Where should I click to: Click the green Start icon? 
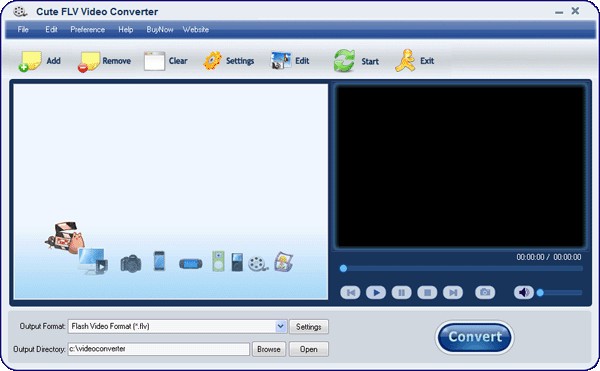[x=344, y=61]
